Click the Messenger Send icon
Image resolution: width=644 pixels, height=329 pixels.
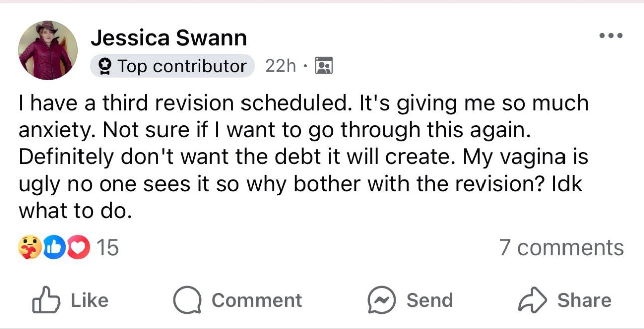380,300
